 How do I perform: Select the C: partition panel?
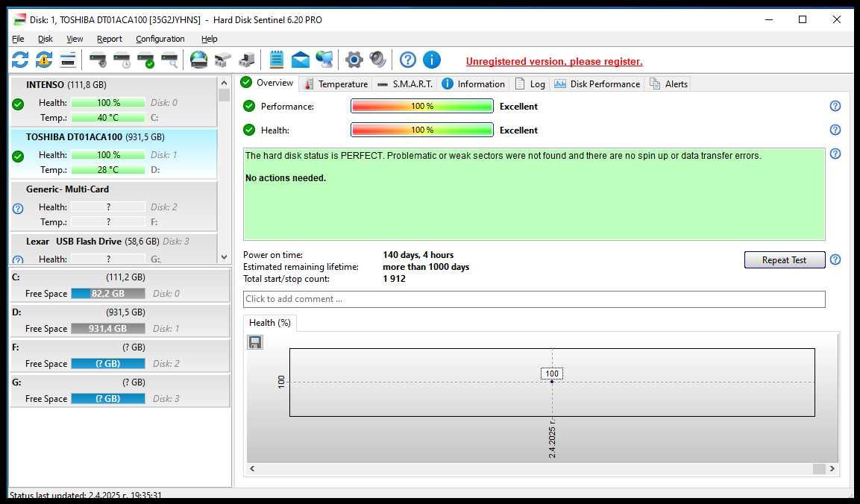[120, 286]
